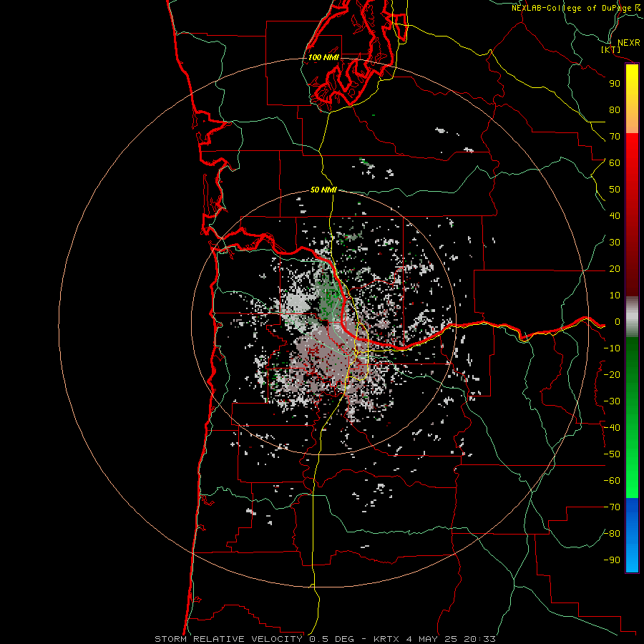644x644 pixels.
Task: Click the 90 value on velocity scale
Action: coord(615,84)
